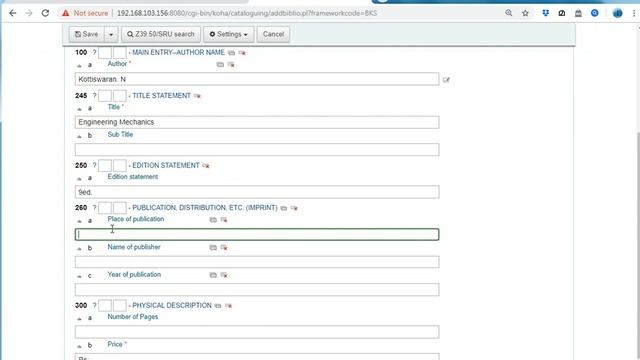Delete the Author subfield
Image resolution: width=640 pixels, height=360 pixels.
coord(231,64)
